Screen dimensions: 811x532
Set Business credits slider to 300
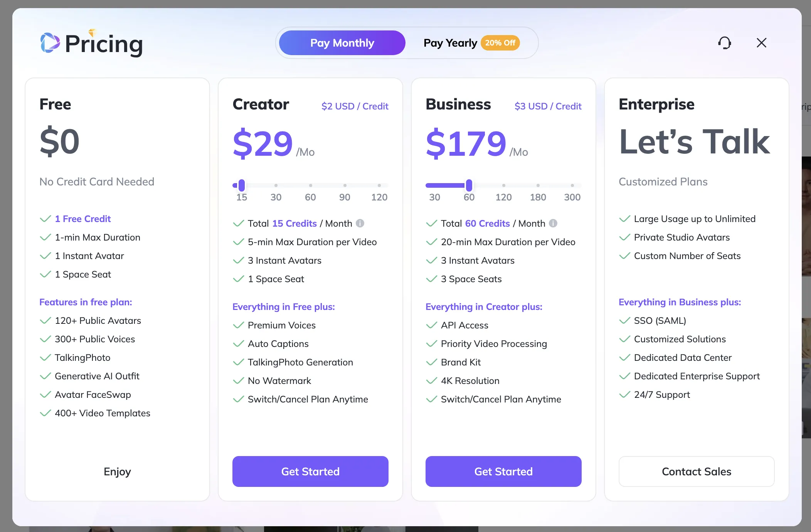pos(572,185)
